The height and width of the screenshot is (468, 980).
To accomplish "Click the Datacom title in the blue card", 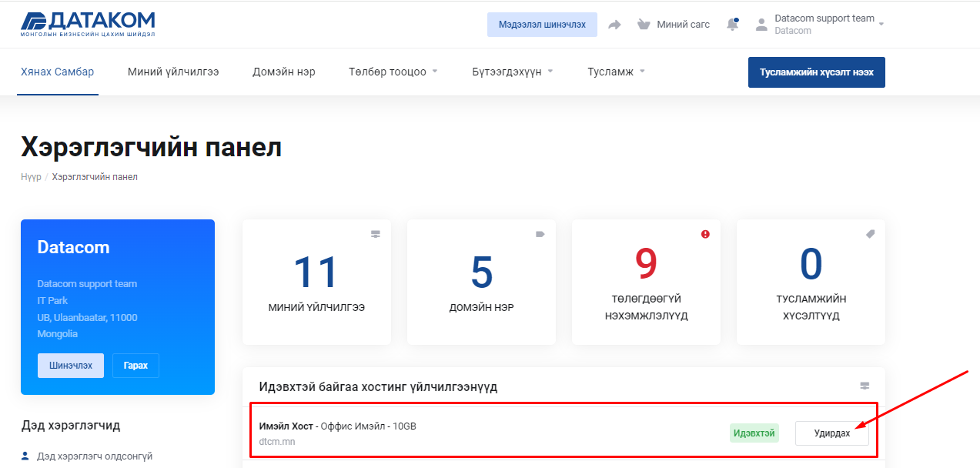I will [x=73, y=247].
